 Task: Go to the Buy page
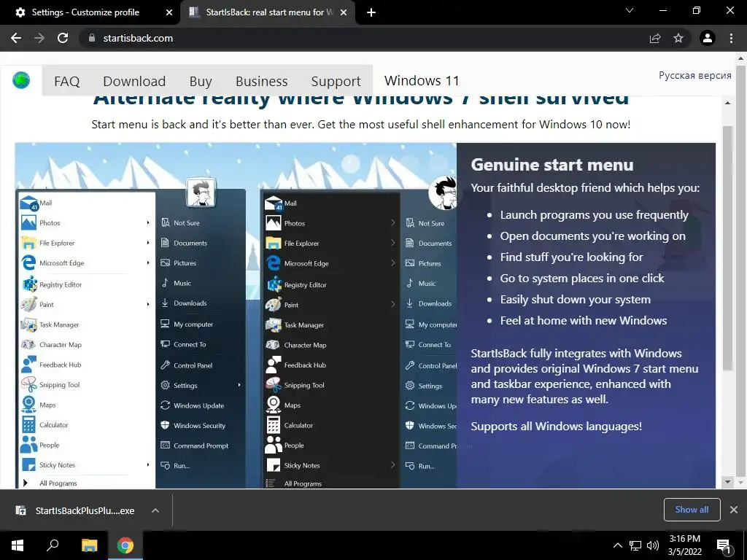pos(201,82)
